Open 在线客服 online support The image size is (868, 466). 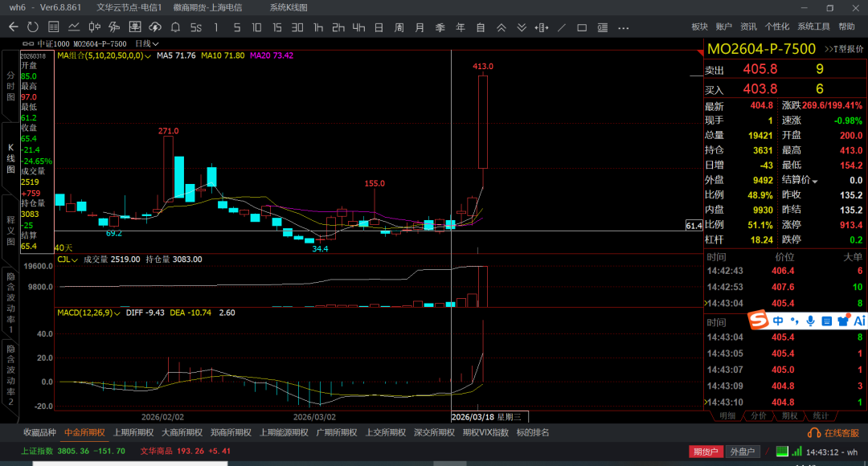pos(836,433)
